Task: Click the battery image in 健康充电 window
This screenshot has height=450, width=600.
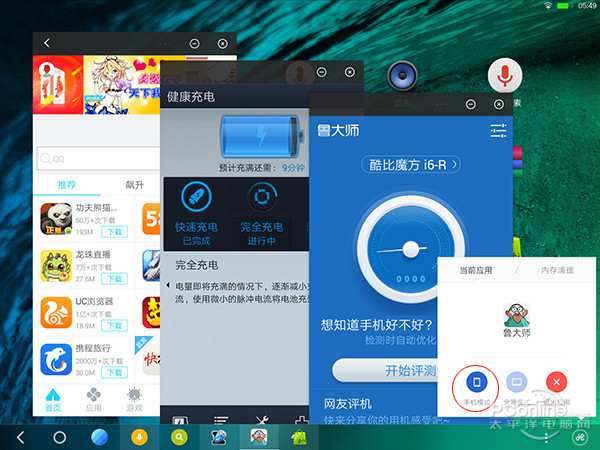Action: click(x=262, y=137)
